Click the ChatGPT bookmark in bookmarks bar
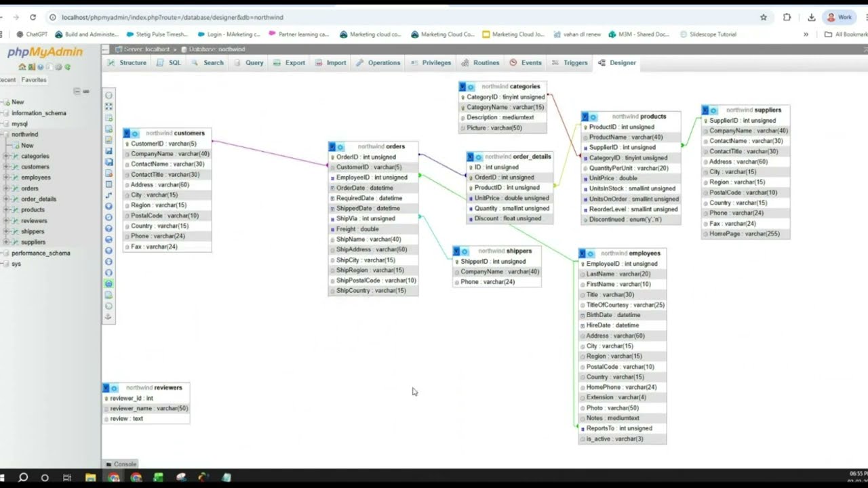868x488 pixels. click(32, 34)
